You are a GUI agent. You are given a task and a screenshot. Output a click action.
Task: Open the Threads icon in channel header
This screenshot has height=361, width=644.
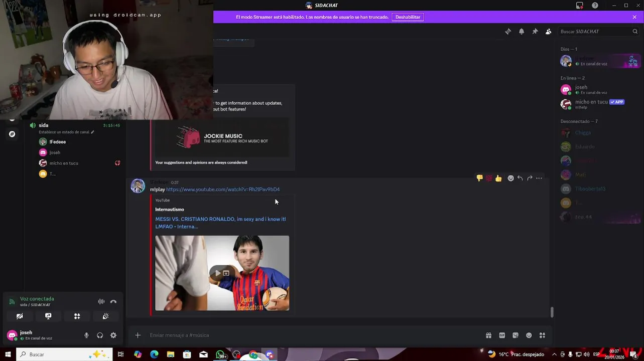508,31
